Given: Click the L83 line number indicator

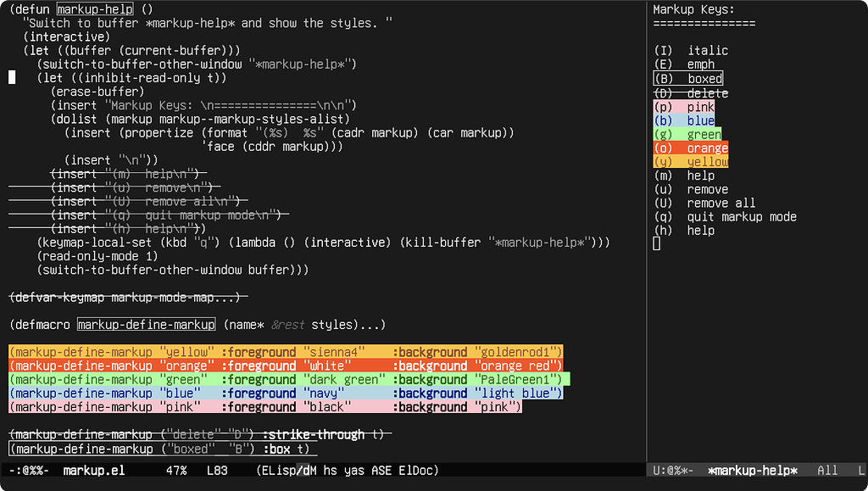Looking at the screenshot, I should tap(217, 470).
